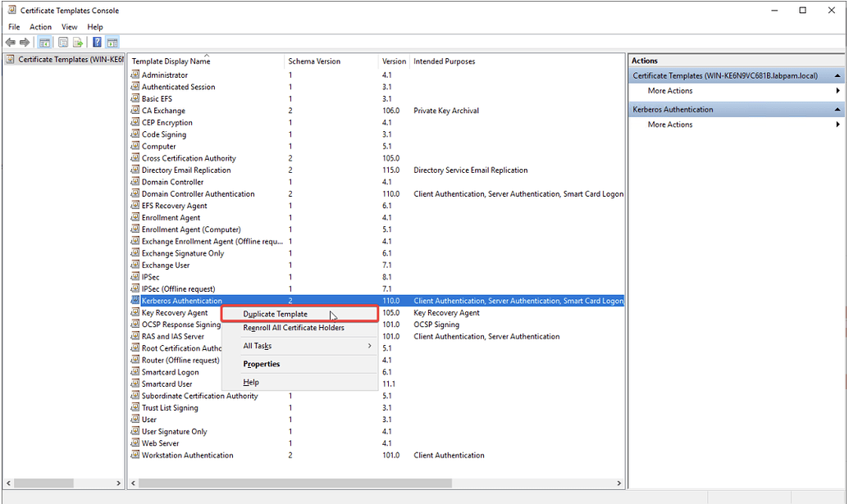
Task: Open the Help menu in menu bar
Action: pos(95,26)
